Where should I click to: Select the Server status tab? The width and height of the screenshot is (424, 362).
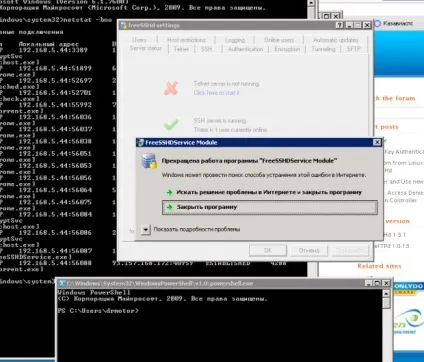146,48
